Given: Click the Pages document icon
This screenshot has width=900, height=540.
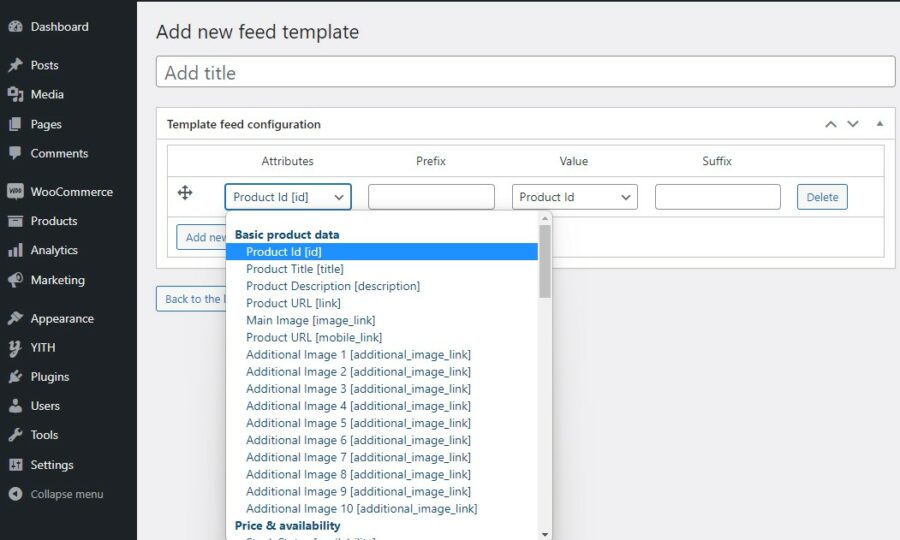Looking at the screenshot, I should point(15,124).
